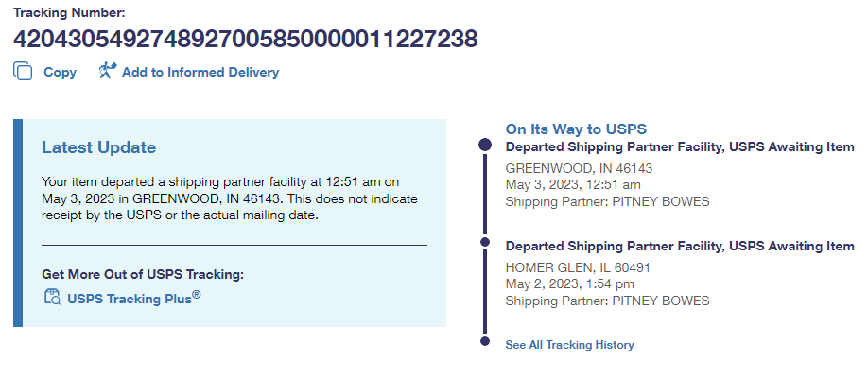Click the "Latest Update" heading
This screenshot has height=378, width=868.
(99, 147)
